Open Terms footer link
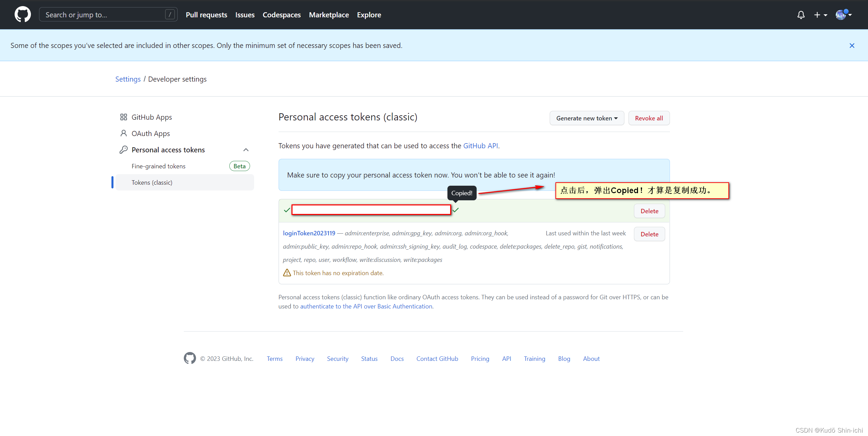 pos(274,359)
